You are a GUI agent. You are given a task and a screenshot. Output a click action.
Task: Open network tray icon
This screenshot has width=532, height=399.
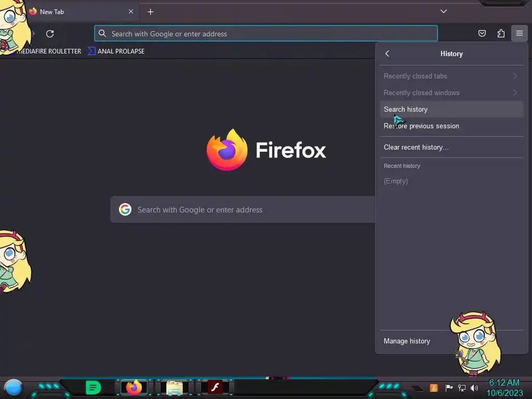(x=461, y=388)
